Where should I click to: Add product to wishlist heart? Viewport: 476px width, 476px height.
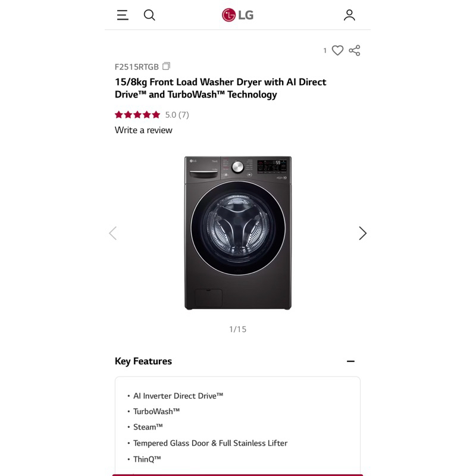pos(337,51)
